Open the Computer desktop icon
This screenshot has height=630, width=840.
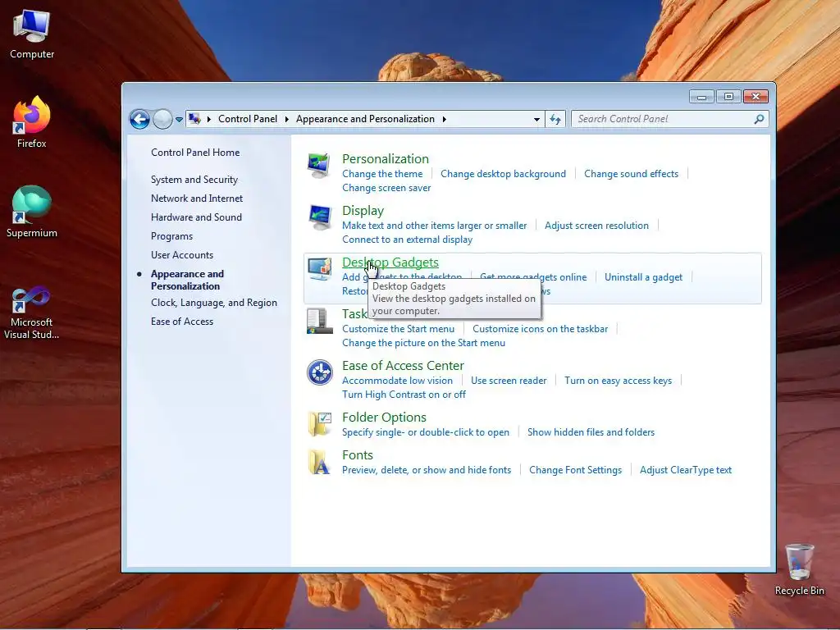(x=32, y=34)
